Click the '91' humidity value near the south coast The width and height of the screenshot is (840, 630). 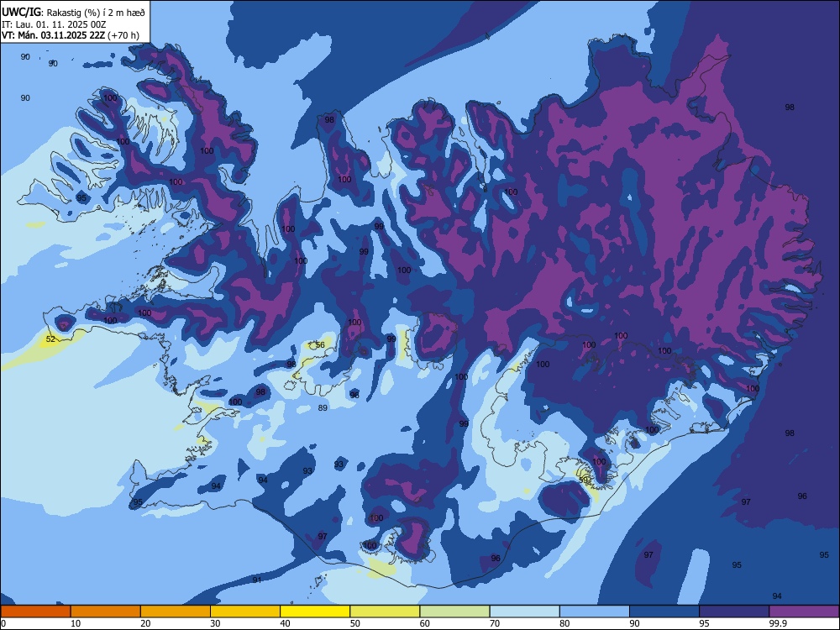pyautogui.click(x=257, y=580)
